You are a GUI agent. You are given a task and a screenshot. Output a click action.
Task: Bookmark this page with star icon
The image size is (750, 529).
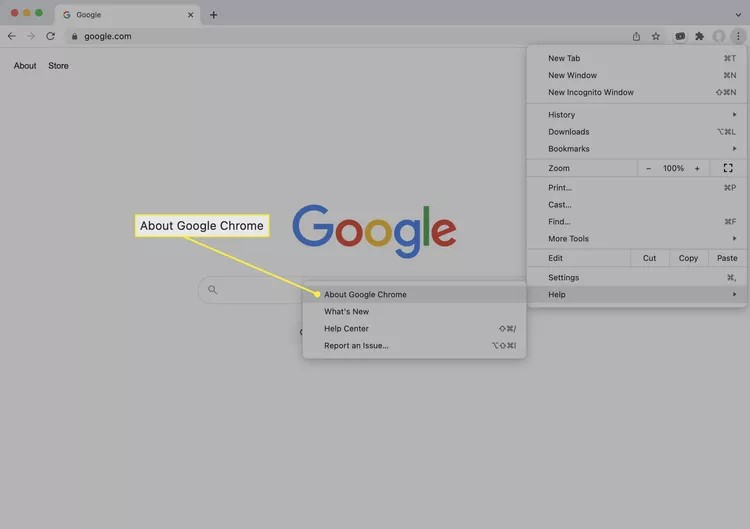(656, 36)
